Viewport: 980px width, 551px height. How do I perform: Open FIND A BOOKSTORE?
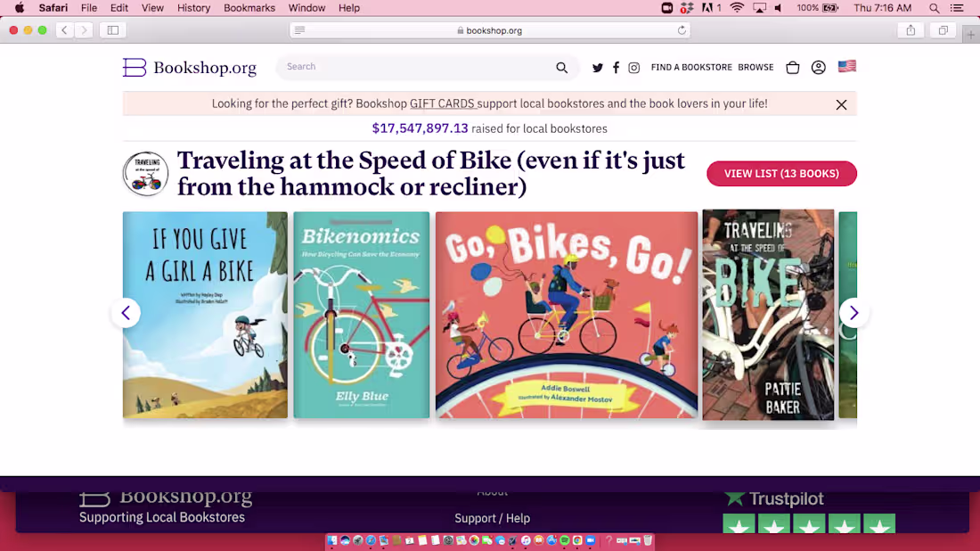coord(691,68)
